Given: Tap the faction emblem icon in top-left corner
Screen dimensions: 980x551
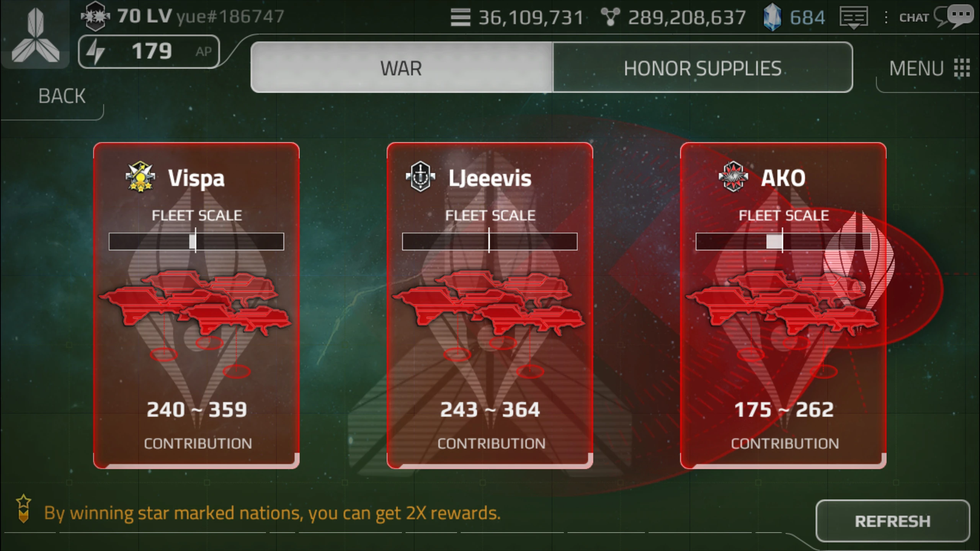Looking at the screenshot, I should pos(35,34).
